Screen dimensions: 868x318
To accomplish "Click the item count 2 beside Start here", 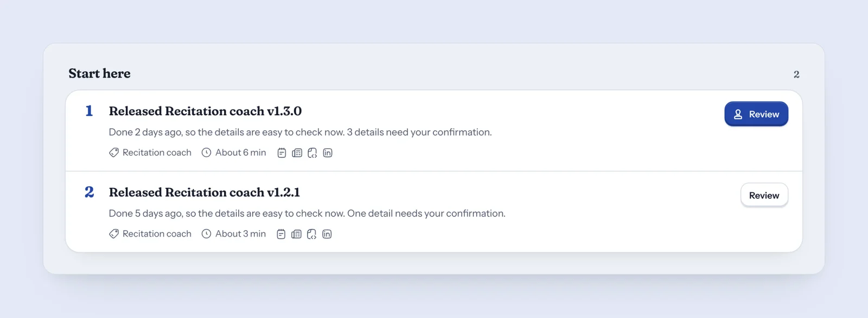I will click(796, 74).
